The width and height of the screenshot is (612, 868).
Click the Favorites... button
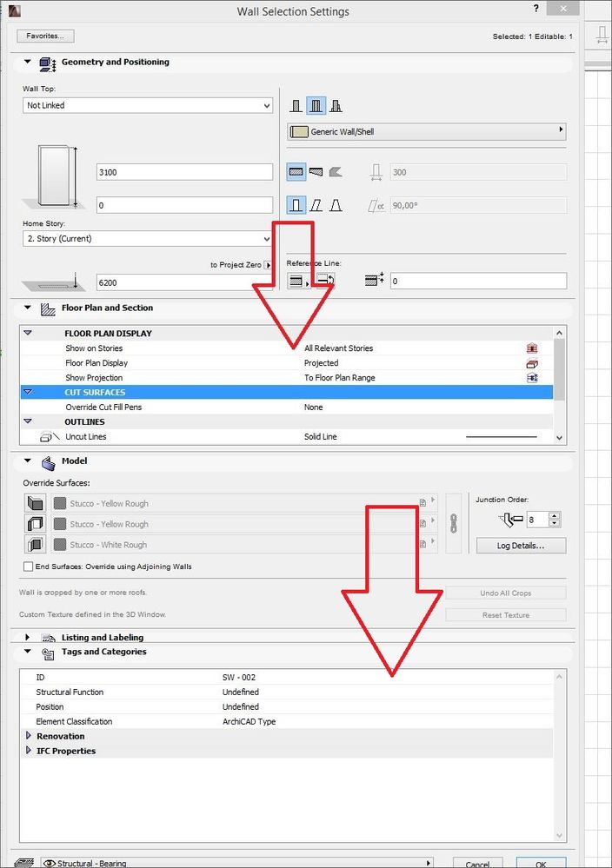tap(45, 36)
